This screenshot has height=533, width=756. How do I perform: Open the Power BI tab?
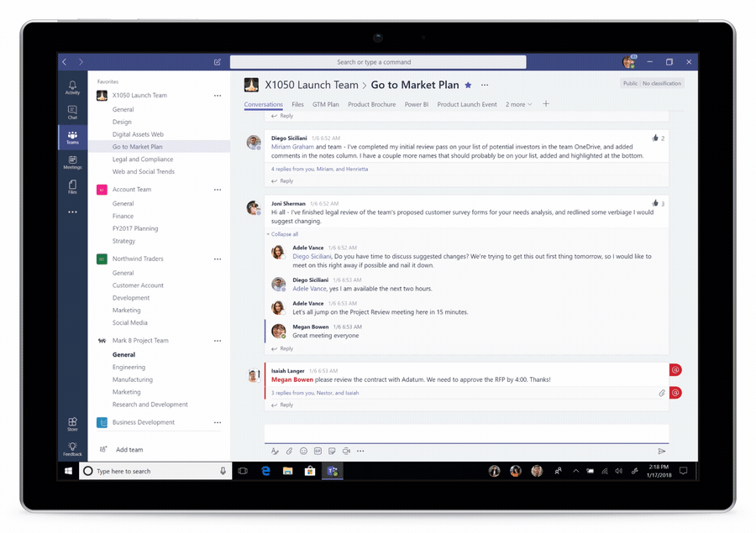[417, 104]
